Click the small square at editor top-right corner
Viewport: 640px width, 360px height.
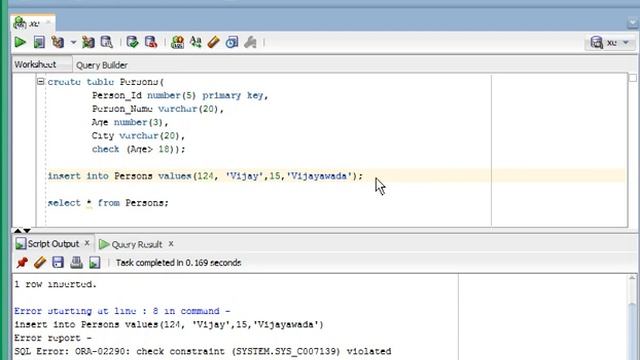(x=633, y=78)
